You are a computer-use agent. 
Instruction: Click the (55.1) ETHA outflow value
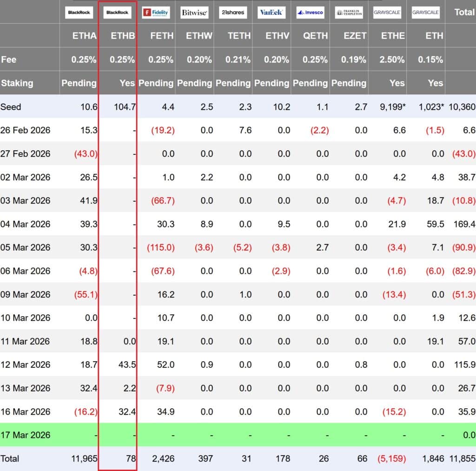[x=86, y=295]
